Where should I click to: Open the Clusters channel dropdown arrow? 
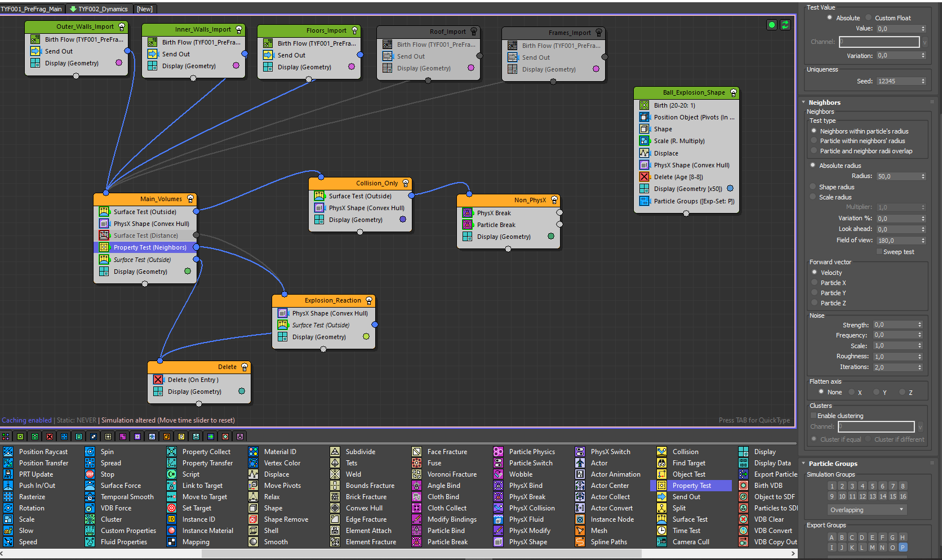(x=920, y=426)
